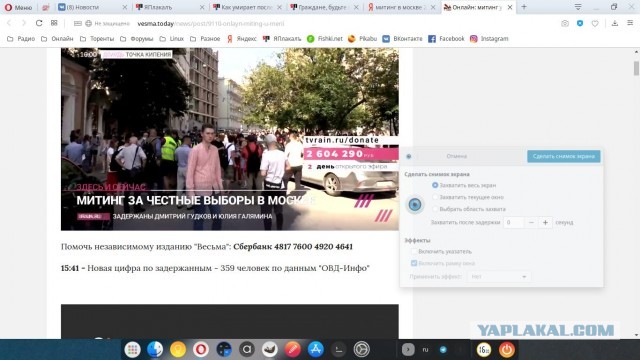Open the yellow lightbulb app in dock
640x360 pixels.
[x=178, y=350]
